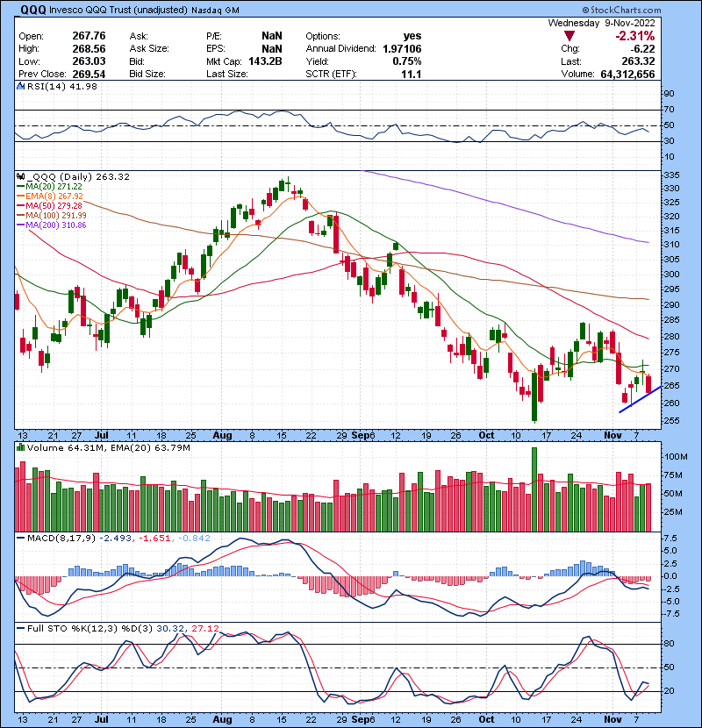Image resolution: width=702 pixels, height=728 pixels.
Task: Click the date Wednesday 9-Nov-2022
Action: [x=602, y=23]
